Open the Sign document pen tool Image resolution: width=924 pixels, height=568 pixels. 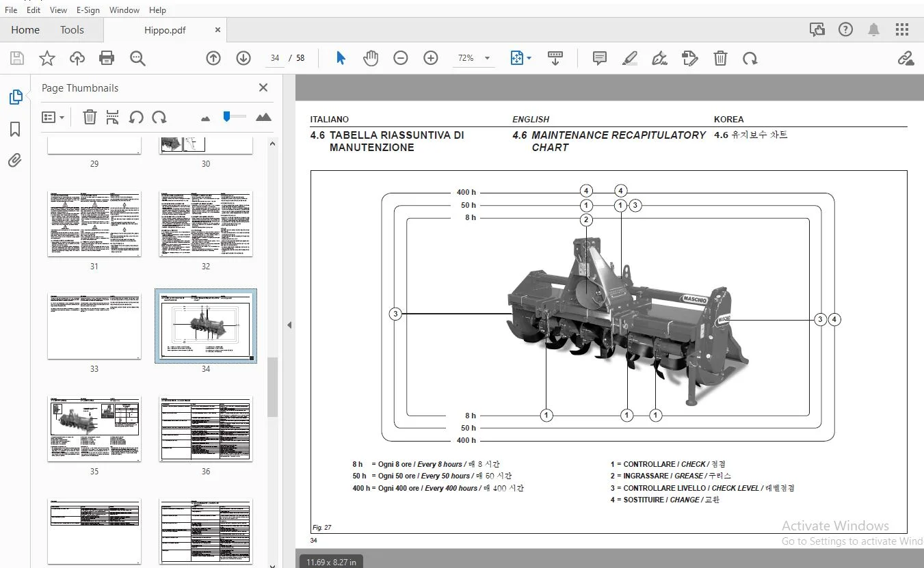pos(660,59)
